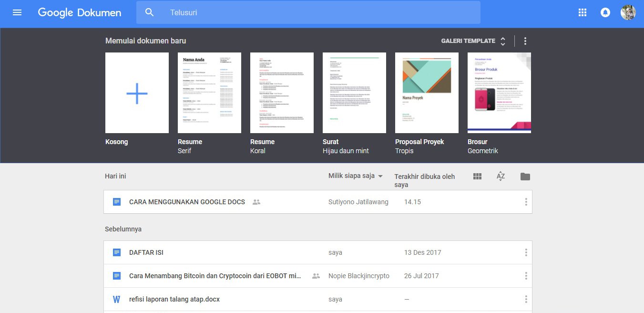Click owner Nopie Blackjincrypto

coord(359,276)
